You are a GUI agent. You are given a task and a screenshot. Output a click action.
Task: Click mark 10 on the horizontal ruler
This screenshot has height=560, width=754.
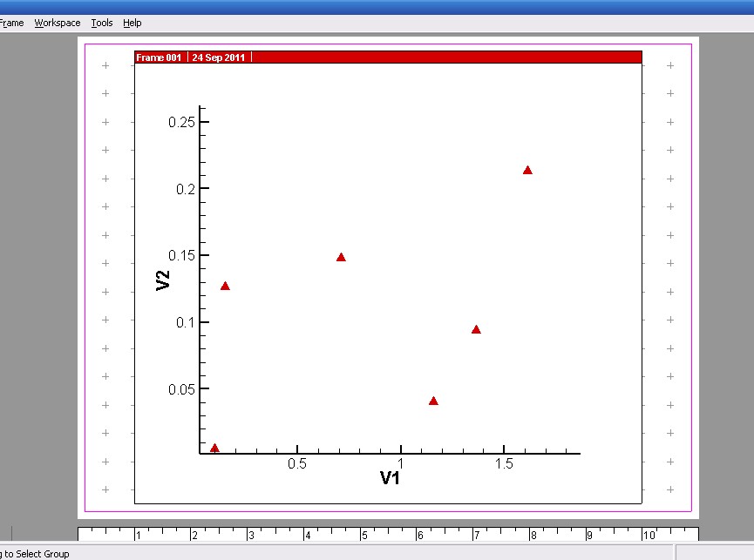click(x=649, y=536)
